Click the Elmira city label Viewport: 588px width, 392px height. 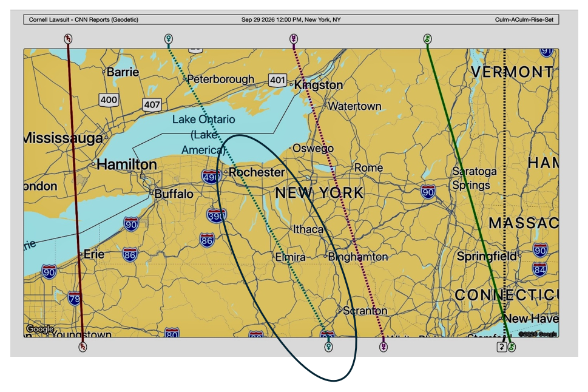tap(290, 257)
